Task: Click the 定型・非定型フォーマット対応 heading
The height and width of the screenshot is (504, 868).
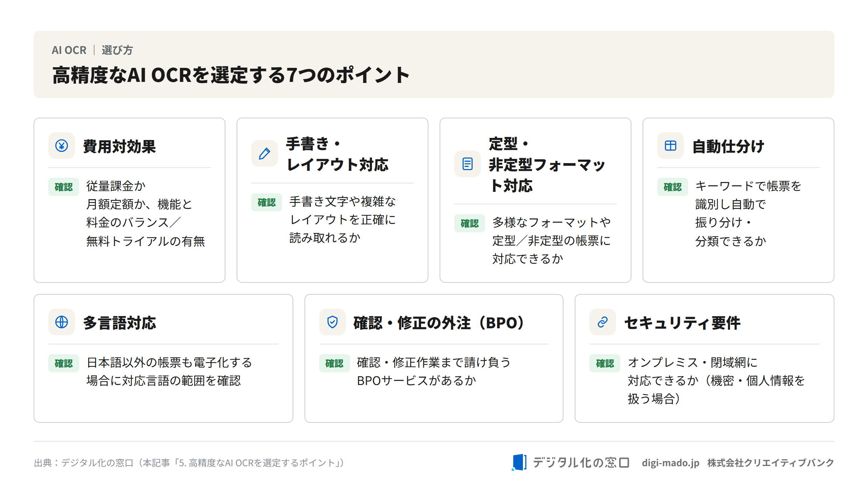Action: coord(547,164)
